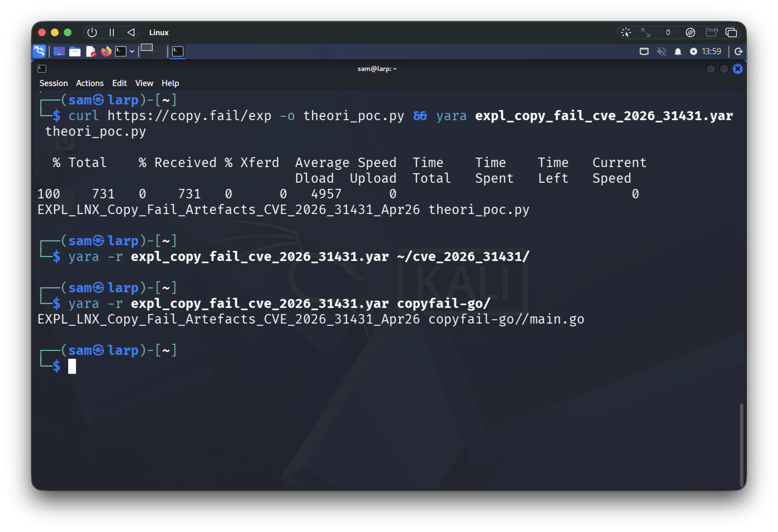Launch the text editor panel icon
The height and width of the screenshot is (532, 778).
pos(91,52)
